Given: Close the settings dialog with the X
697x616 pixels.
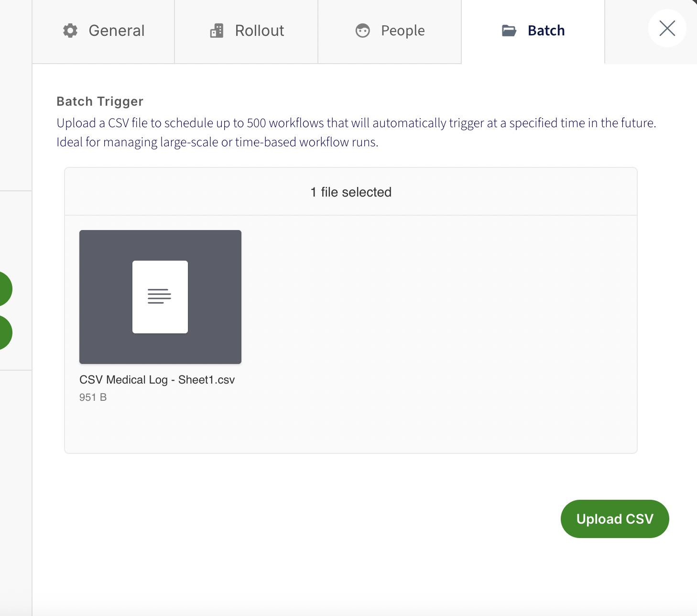Looking at the screenshot, I should pyautogui.click(x=667, y=28).
